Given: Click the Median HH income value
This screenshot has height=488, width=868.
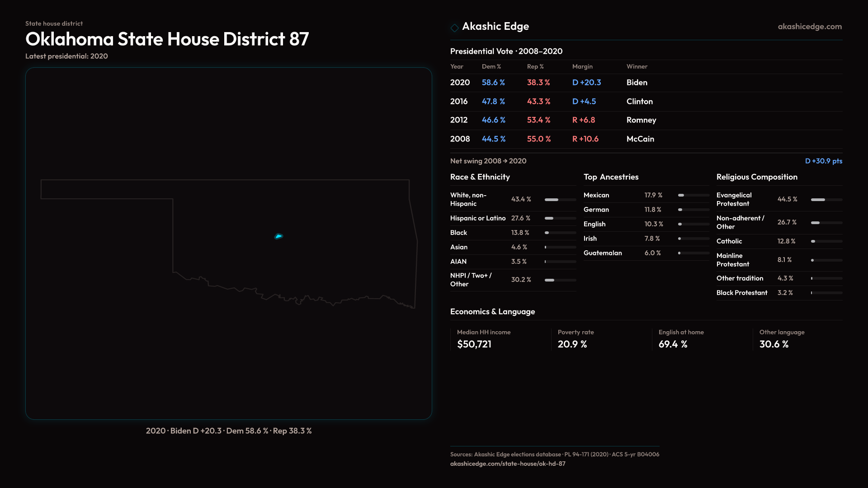Looking at the screenshot, I should click(x=474, y=344).
